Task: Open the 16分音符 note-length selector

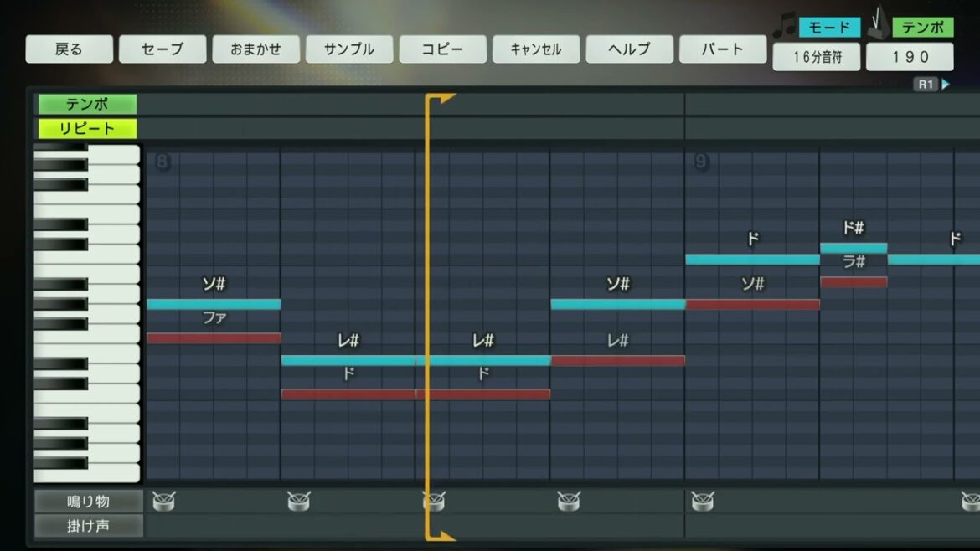Action: point(816,56)
